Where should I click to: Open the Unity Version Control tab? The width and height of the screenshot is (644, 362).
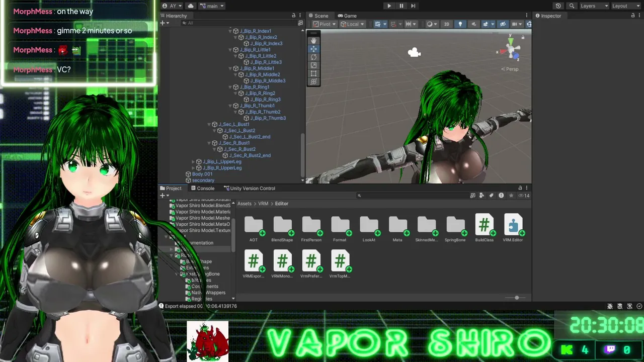(x=249, y=188)
